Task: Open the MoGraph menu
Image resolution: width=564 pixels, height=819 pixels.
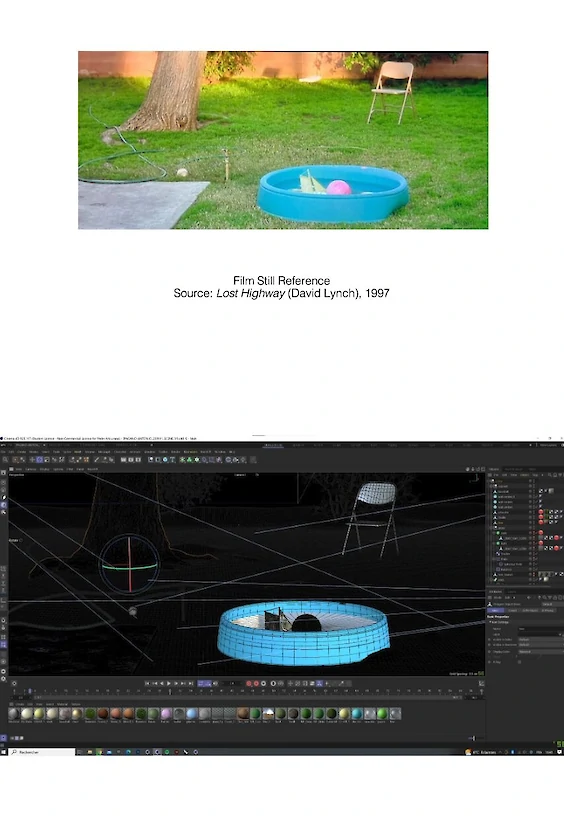Action: [x=104, y=451]
